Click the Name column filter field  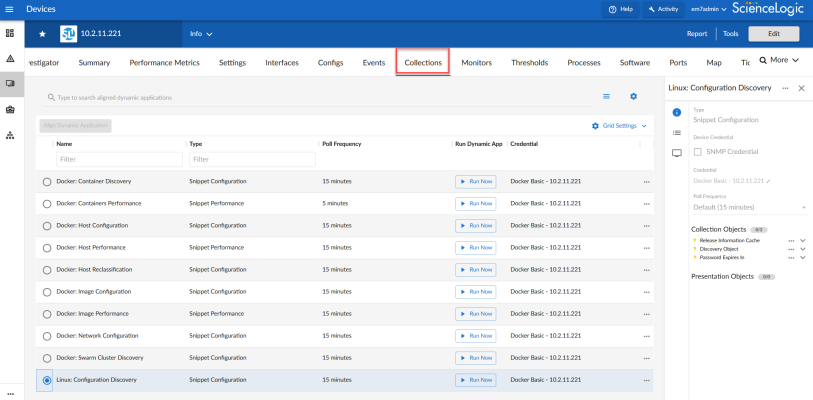(119, 159)
